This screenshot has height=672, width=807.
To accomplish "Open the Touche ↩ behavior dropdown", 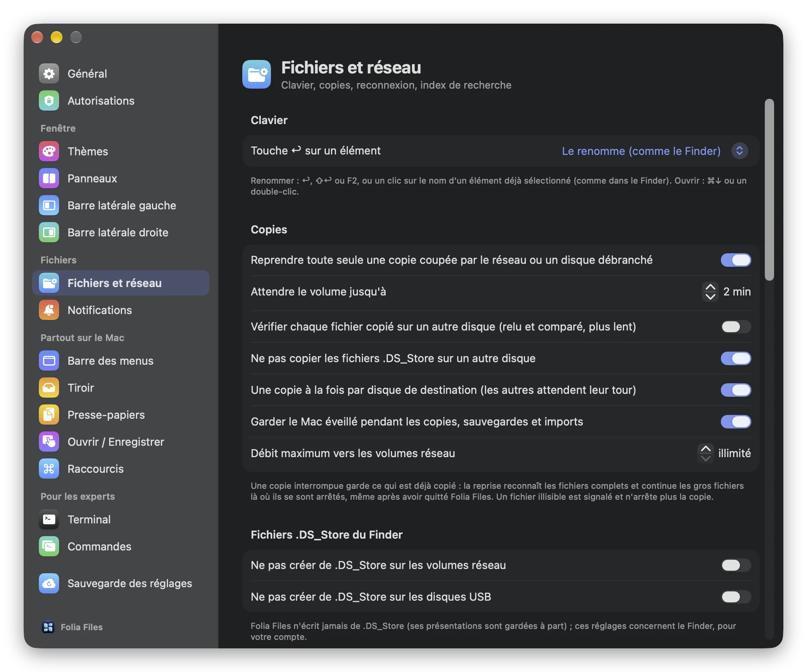I will coord(655,151).
